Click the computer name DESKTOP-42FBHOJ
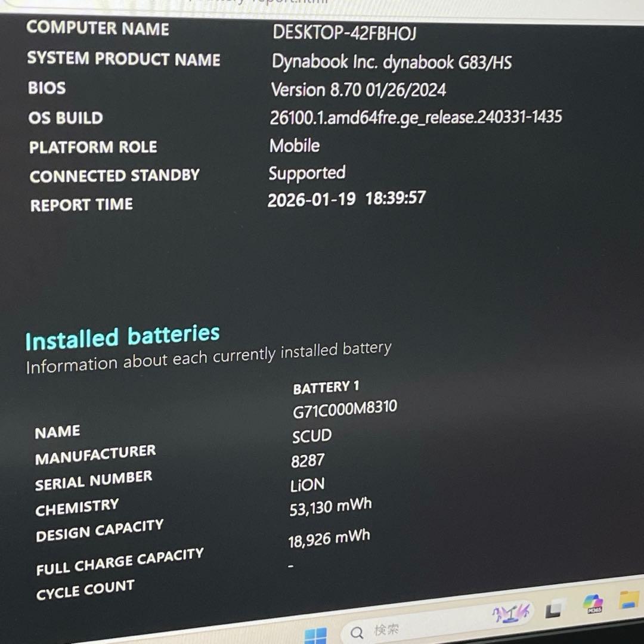 click(x=344, y=33)
